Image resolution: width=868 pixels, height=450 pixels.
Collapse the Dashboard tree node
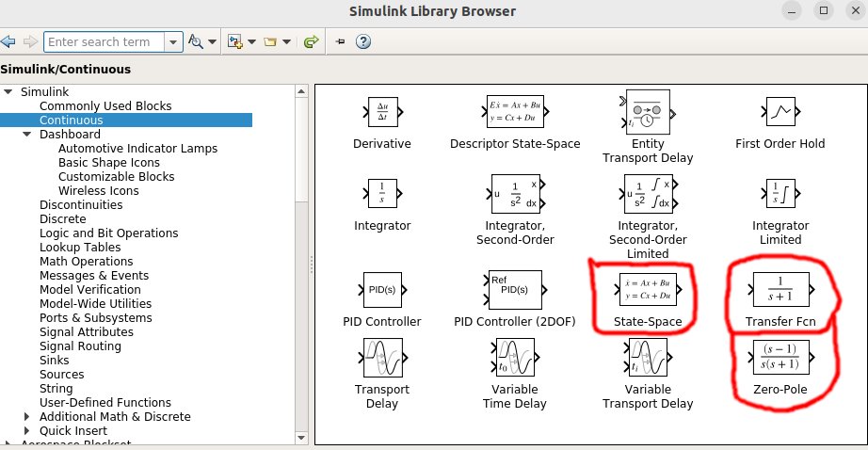coord(26,135)
